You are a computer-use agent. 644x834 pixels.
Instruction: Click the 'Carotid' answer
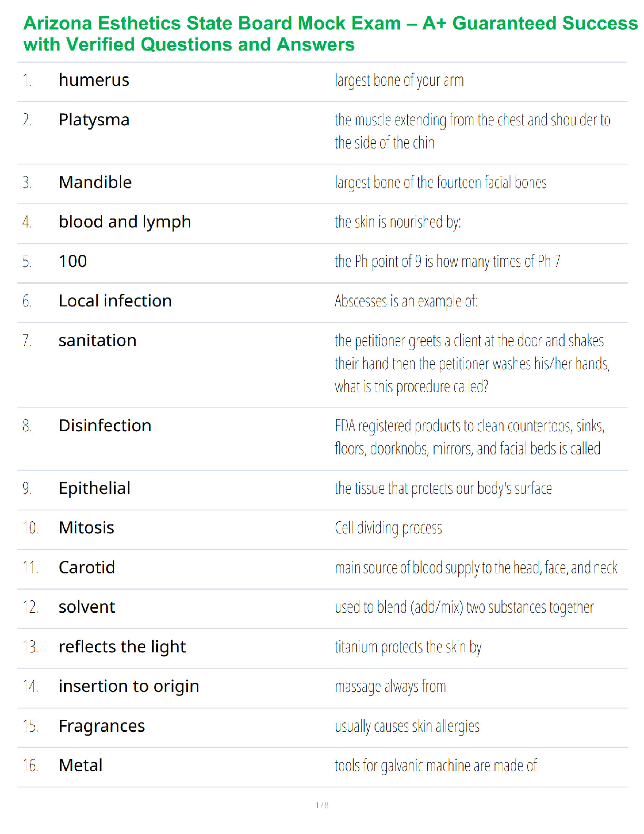coord(87,568)
